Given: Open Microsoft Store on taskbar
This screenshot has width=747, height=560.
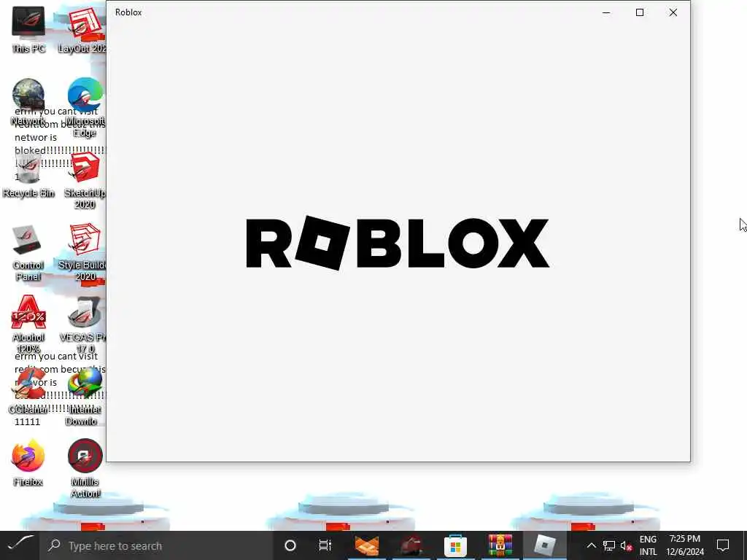Looking at the screenshot, I should click(455, 545).
